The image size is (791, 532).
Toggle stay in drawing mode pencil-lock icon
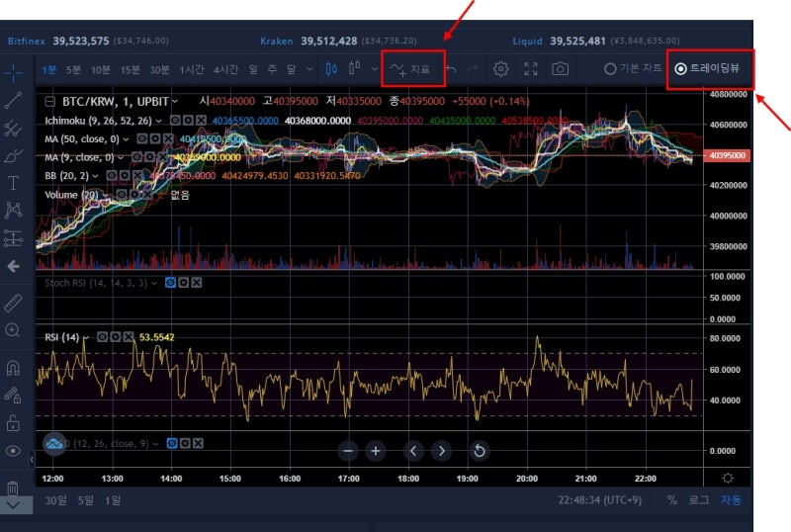[13, 396]
